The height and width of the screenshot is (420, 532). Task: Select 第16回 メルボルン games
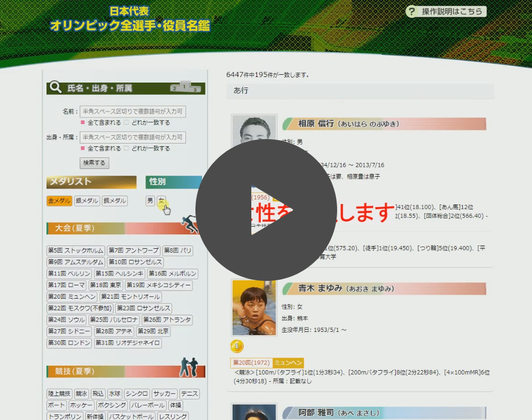coord(173,274)
